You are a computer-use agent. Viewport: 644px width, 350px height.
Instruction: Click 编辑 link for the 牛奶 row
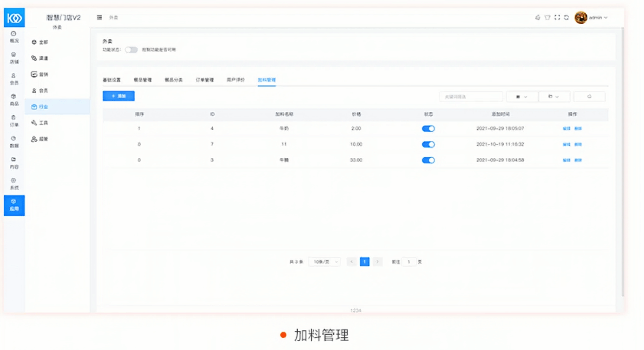point(566,129)
